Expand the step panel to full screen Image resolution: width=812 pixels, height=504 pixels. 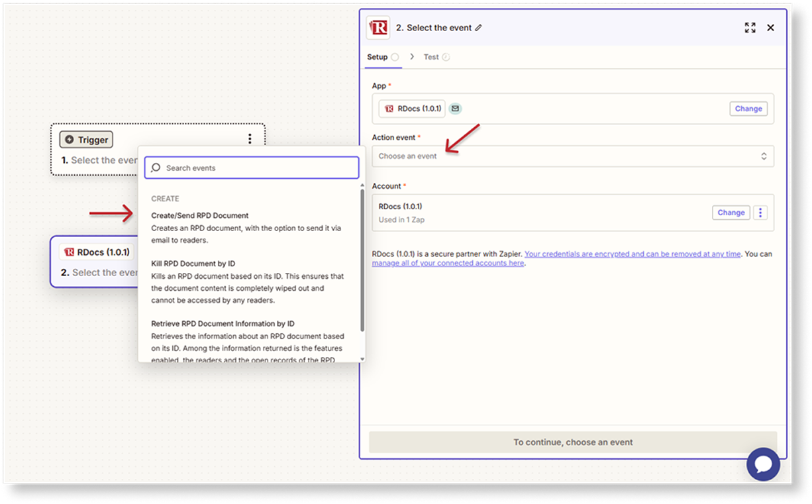[x=750, y=28]
